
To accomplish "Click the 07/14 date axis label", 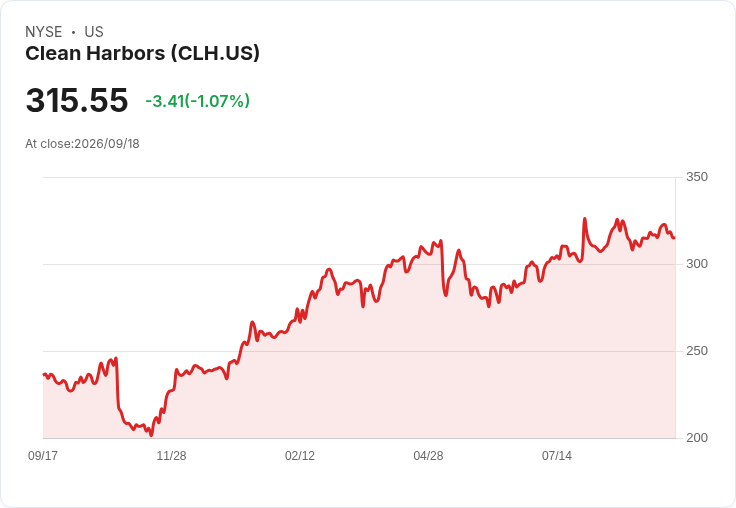I will coord(557,455).
